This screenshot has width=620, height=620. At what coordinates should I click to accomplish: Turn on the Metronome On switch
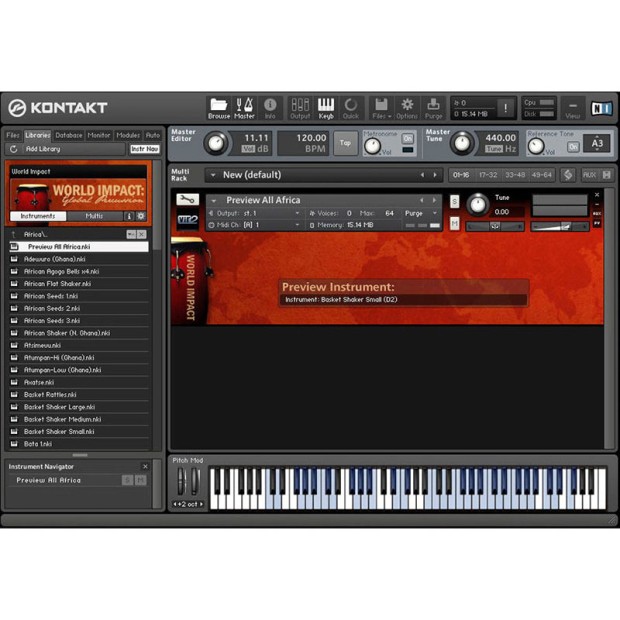pyautogui.click(x=408, y=139)
